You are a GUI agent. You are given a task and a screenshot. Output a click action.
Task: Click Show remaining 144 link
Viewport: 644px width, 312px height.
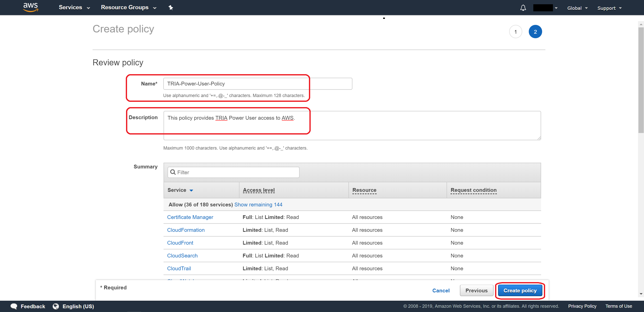coord(258,205)
